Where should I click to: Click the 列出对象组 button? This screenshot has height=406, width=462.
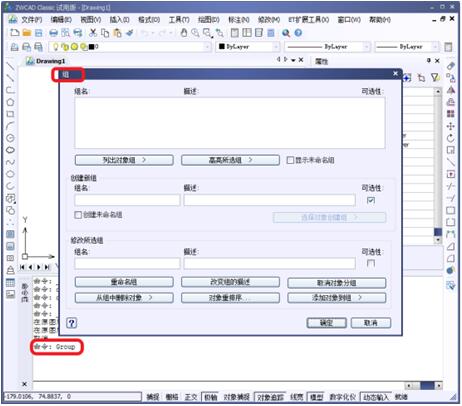click(124, 160)
